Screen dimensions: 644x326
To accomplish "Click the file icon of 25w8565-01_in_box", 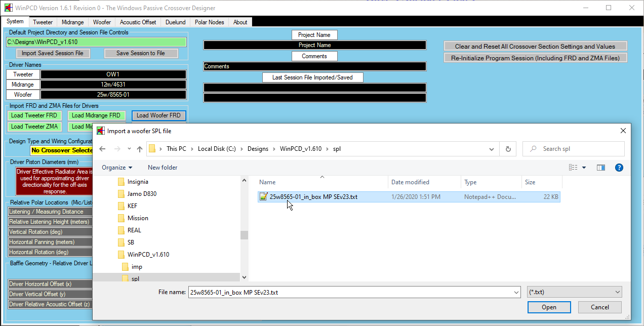I will (263, 196).
